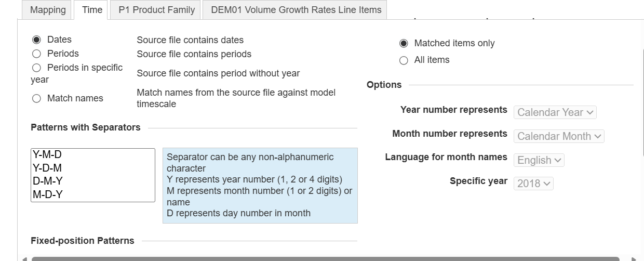Open the P1 Product Family tab
The width and height of the screenshot is (644, 261).
pyautogui.click(x=156, y=10)
